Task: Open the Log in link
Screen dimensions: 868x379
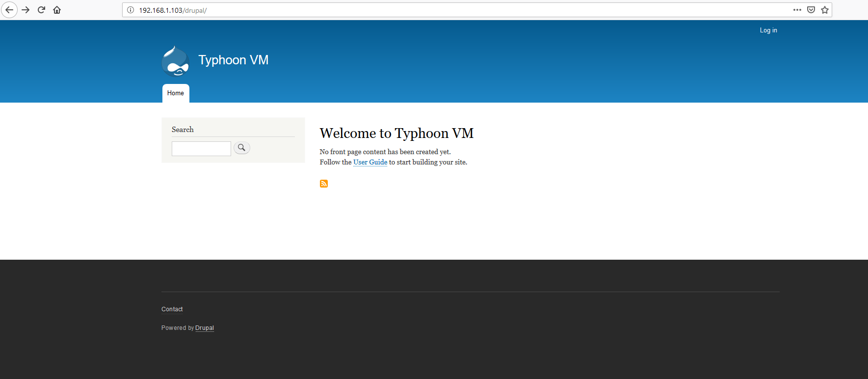Action: [x=768, y=30]
